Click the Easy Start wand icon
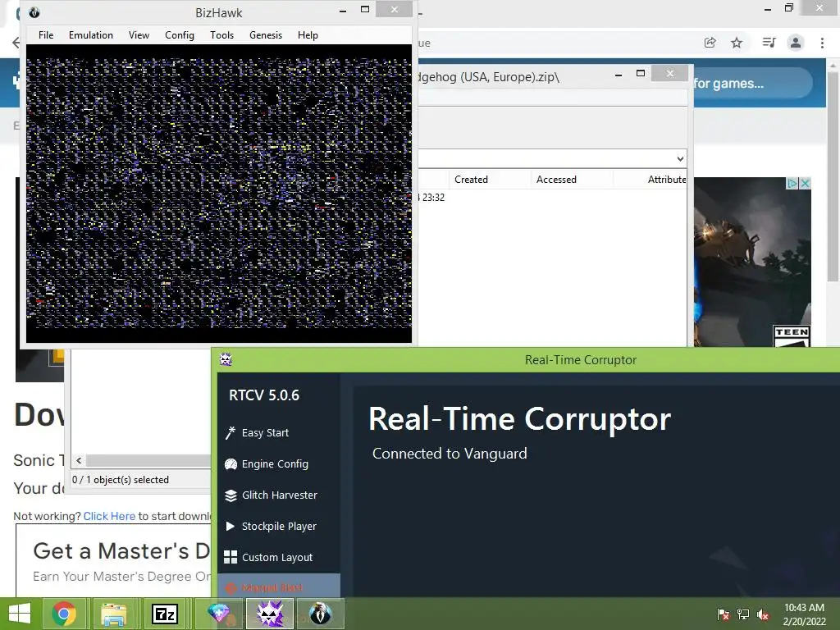Image resolution: width=840 pixels, height=630 pixels. 231,432
